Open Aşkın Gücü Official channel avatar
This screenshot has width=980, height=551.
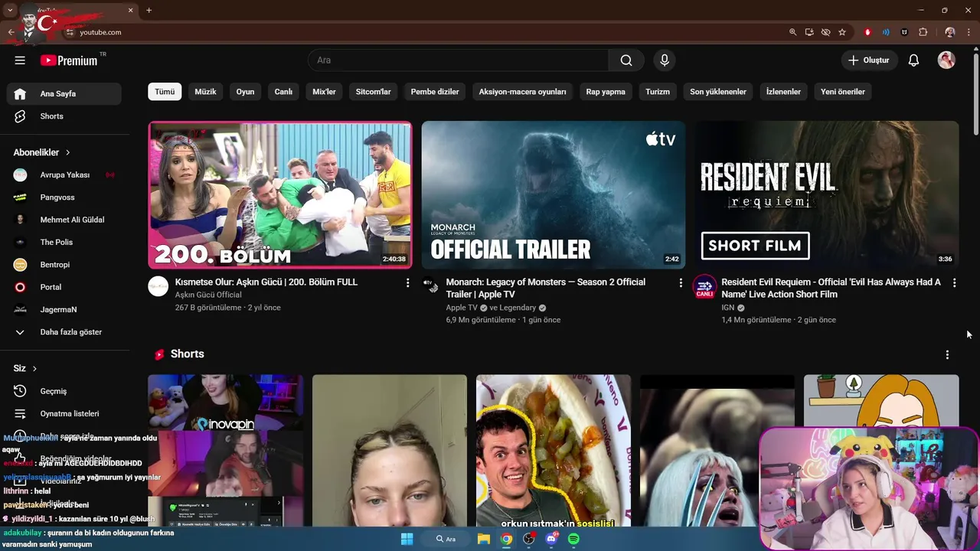tap(158, 286)
